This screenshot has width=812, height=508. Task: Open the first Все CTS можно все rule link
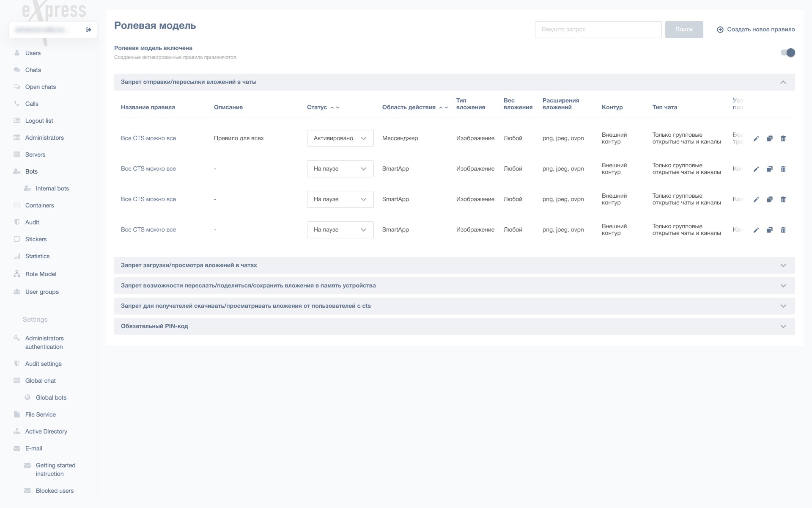point(148,138)
